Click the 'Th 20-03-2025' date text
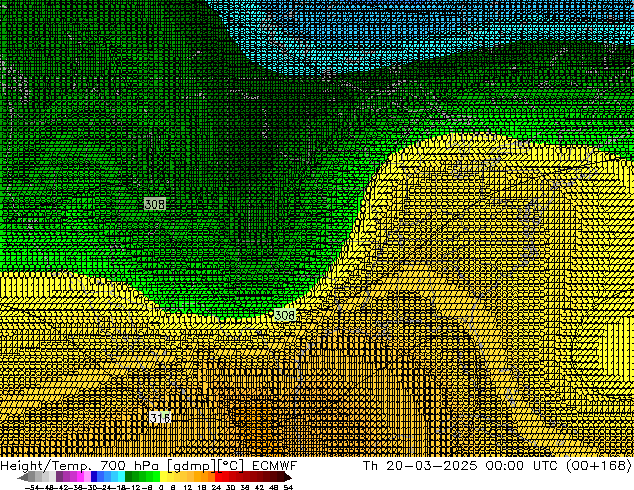634x490 pixels. (420, 466)
